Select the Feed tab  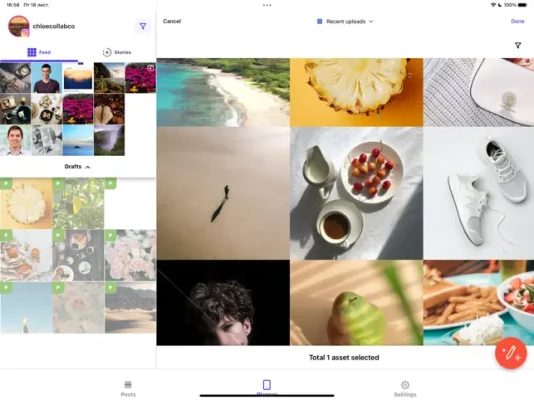(39, 52)
